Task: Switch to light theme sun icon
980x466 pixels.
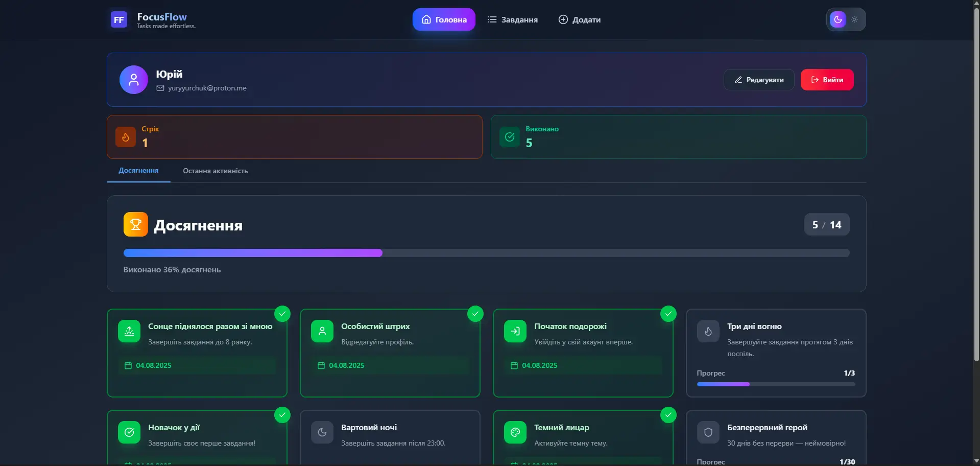Action: (854, 19)
